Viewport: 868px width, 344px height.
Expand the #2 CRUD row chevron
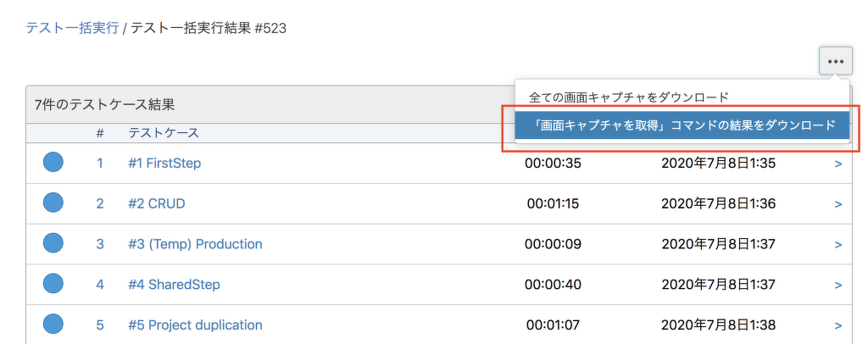pos(838,204)
